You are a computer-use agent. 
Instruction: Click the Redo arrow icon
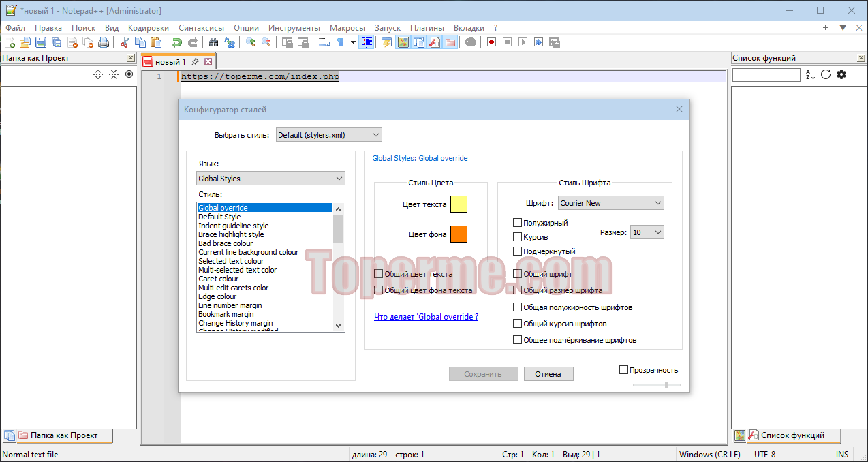tap(193, 42)
